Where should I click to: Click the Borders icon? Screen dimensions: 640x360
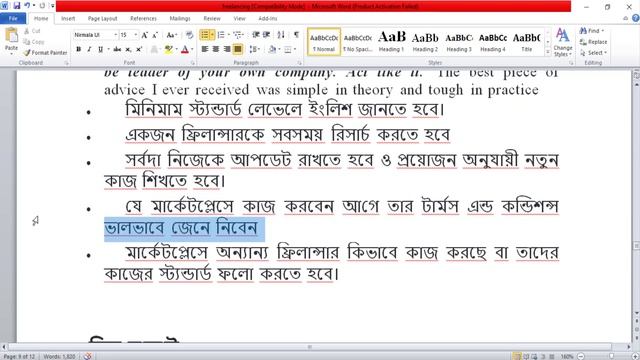288,49
